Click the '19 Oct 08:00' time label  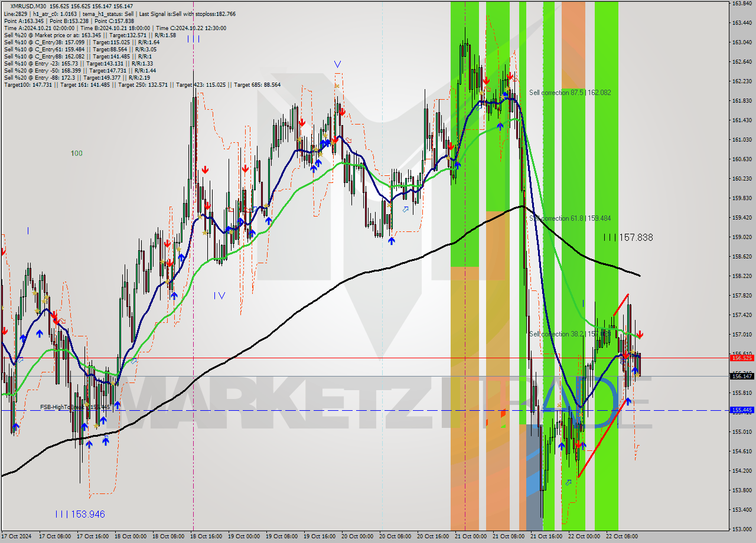282,537
